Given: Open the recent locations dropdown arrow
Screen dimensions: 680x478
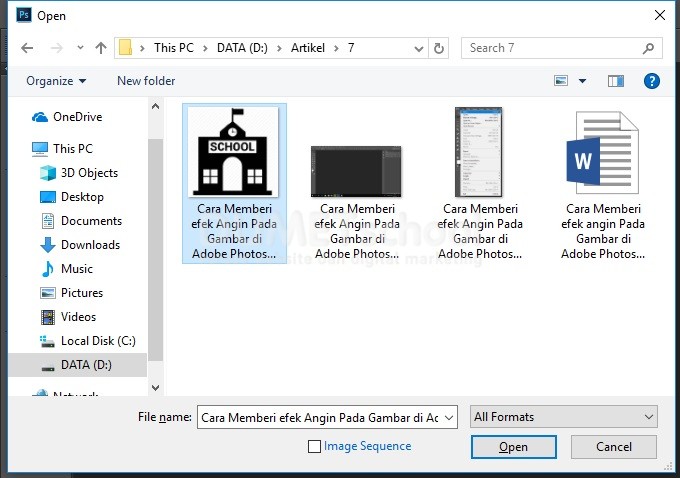Looking at the screenshot, I should [x=80, y=48].
